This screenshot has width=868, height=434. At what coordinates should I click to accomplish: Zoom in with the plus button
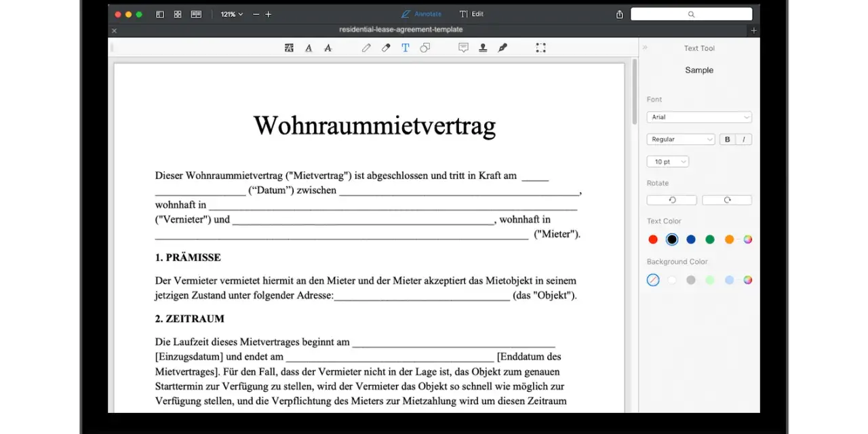[269, 14]
